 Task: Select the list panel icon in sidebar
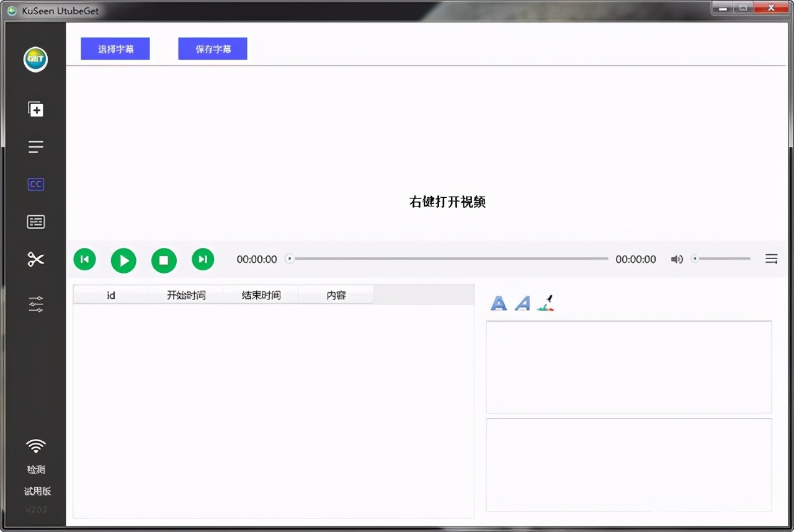(35, 146)
